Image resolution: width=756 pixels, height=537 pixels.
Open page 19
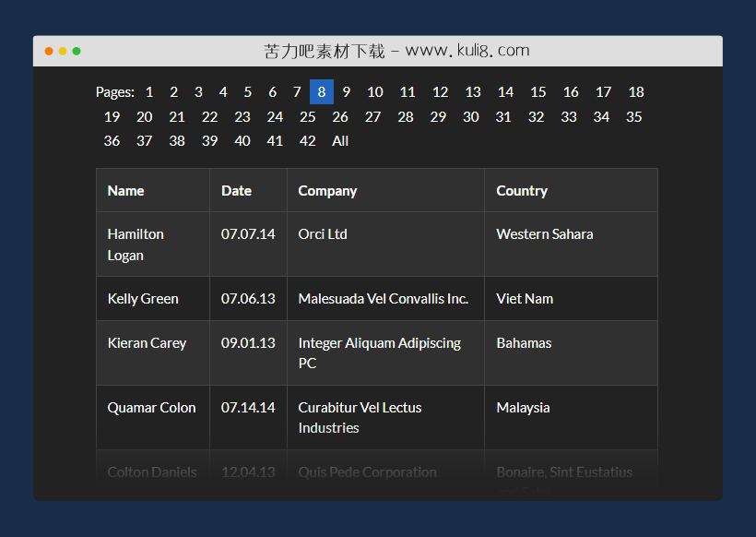(112, 117)
